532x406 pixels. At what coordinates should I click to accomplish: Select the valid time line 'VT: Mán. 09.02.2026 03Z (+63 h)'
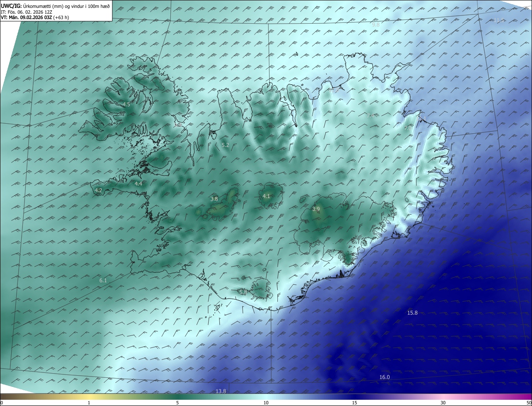coord(35,17)
